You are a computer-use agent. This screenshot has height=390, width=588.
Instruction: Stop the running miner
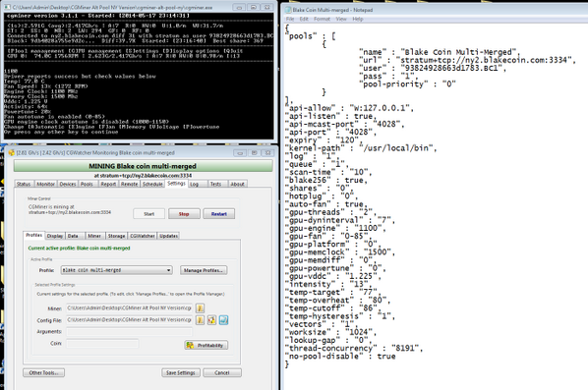pyautogui.click(x=184, y=214)
